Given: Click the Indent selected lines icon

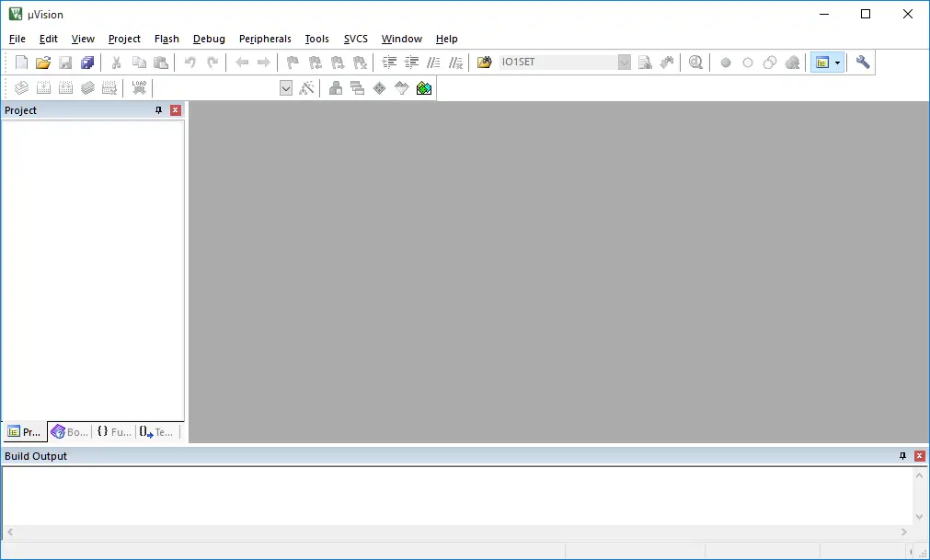Looking at the screenshot, I should tap(389, 63).
